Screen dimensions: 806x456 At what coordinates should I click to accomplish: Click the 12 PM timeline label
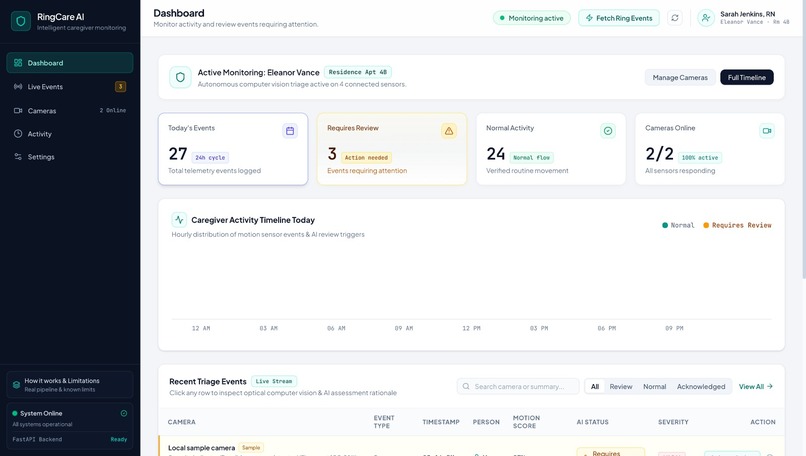click(471, 328)
